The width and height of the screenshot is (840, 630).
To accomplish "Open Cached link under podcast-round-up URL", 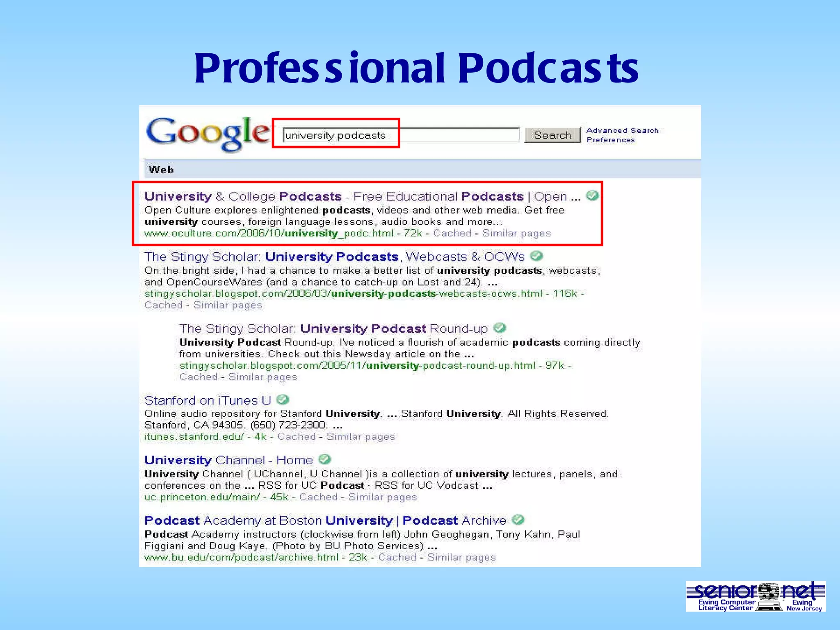I will [198, 377].
